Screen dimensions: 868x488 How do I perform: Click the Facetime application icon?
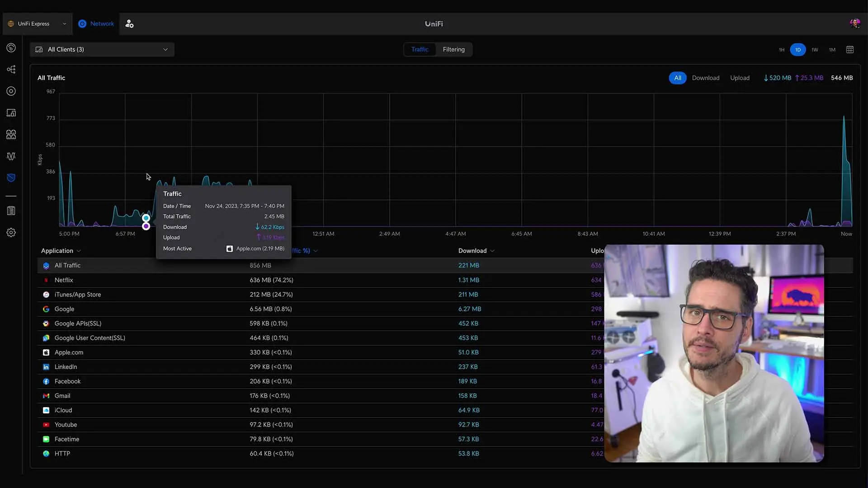46,439
